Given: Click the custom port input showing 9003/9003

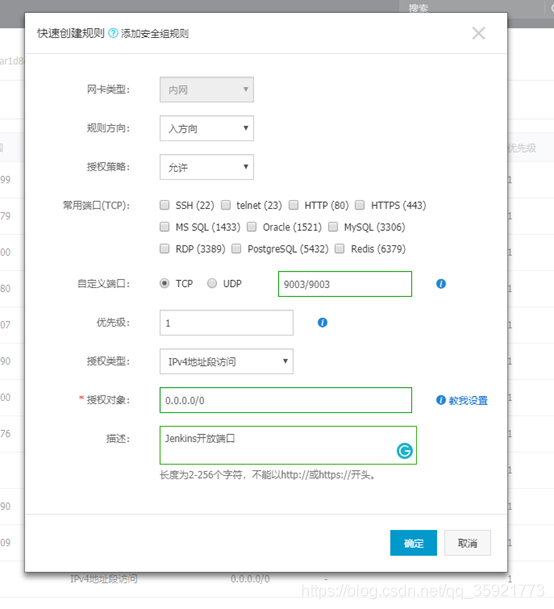Looking at the screenshot, I should coord(345,284).
